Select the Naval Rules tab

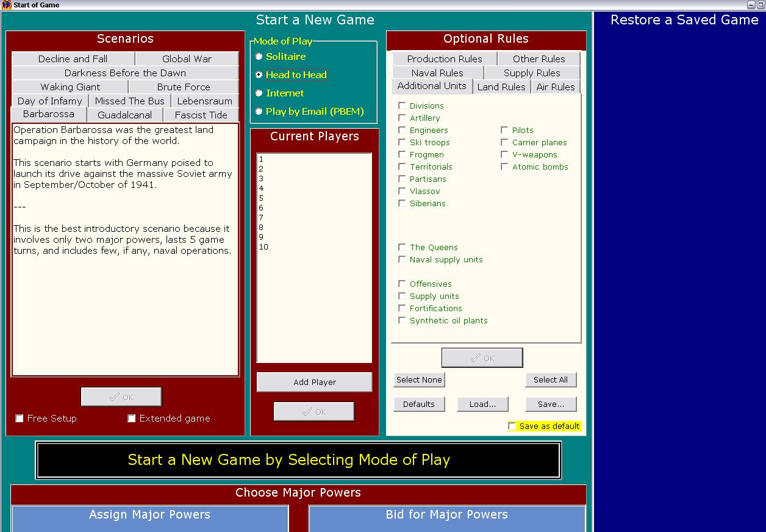coord(437,73)
